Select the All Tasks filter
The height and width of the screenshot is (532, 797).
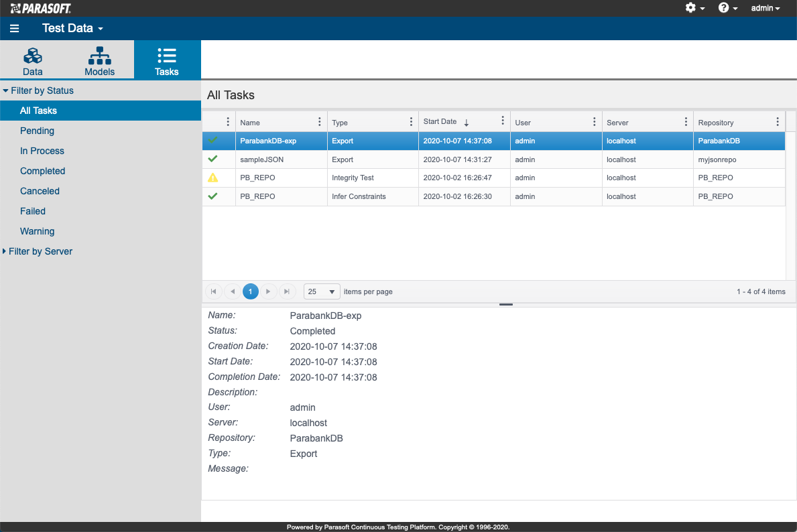pos(101,111)
